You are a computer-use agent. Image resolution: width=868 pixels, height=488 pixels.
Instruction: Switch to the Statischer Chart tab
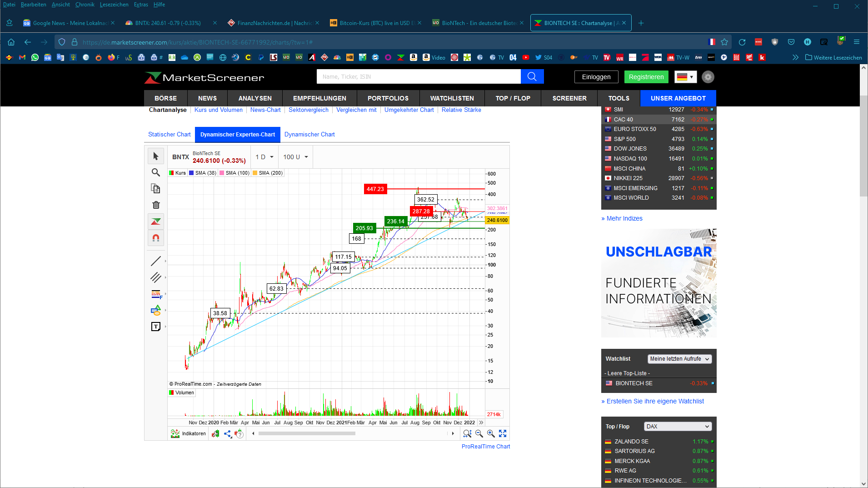(169, 134)
